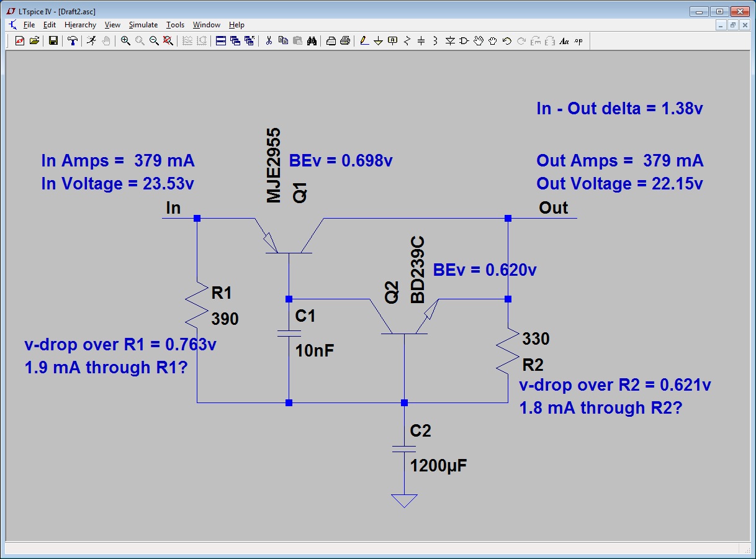The image size is (756, 559).
Task: Open the component gate icon
Action: (x=464, y=41)
